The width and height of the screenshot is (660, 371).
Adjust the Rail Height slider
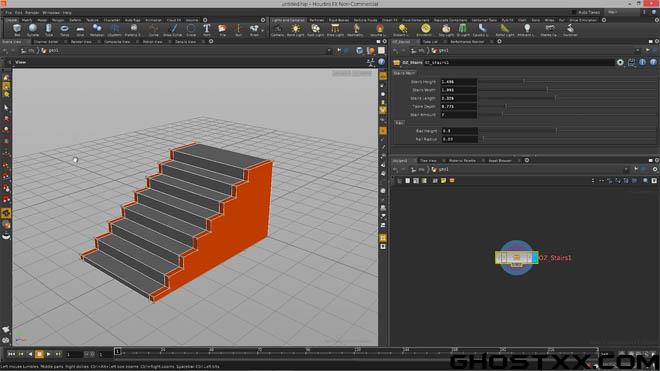coord(567,131)
